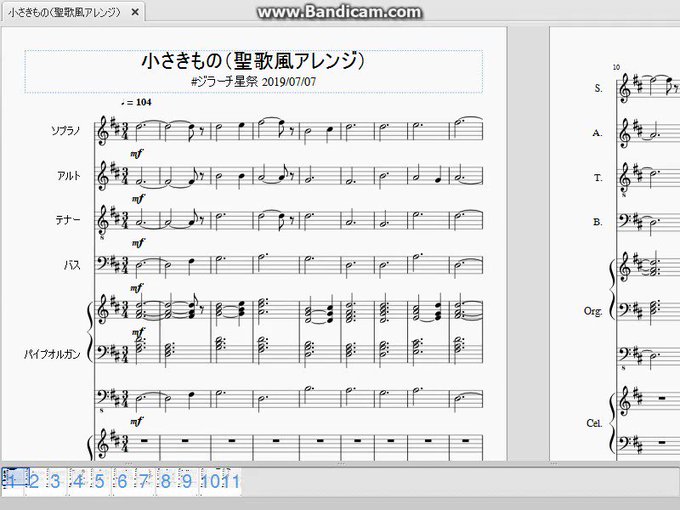Jump to page 5 in the navigator
The width and height of the screenshot is (680, 510).
[100, 481]
